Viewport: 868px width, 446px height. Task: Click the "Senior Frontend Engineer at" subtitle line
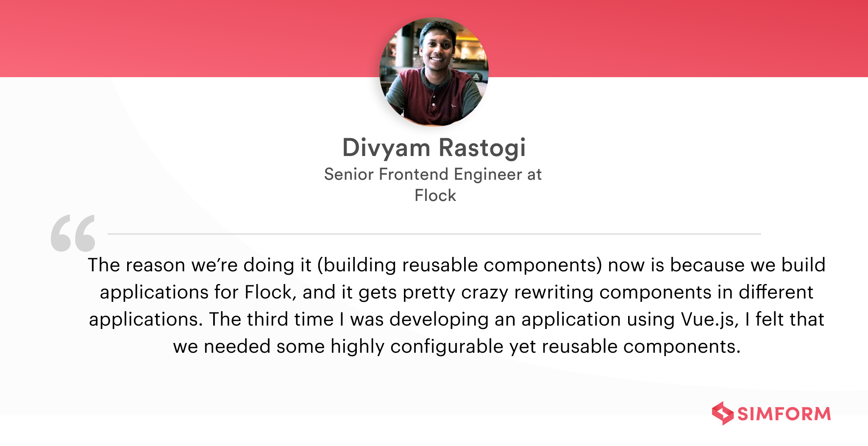[x=433, y=174]
